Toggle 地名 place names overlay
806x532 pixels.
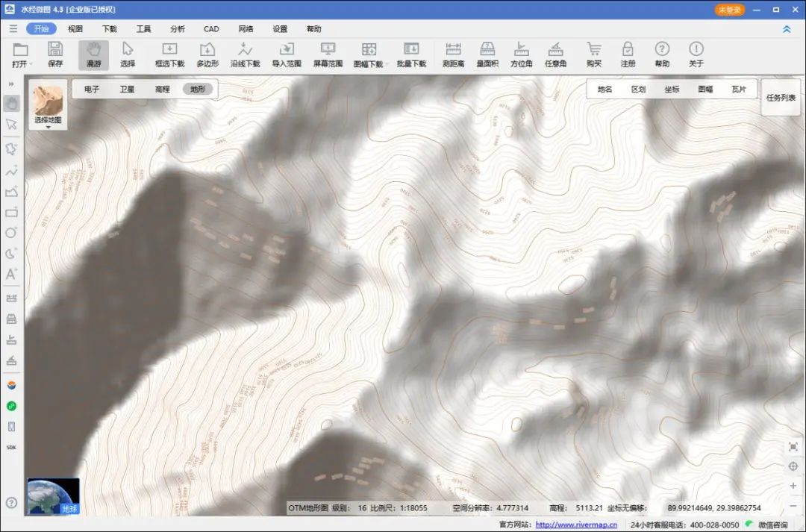point(605,89)
